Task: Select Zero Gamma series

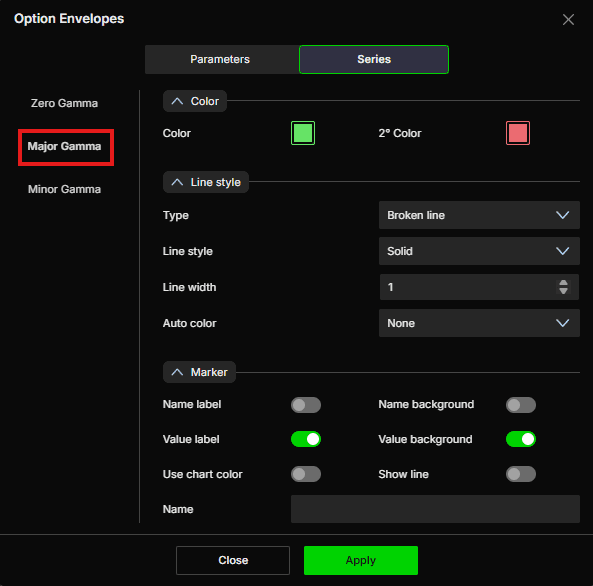Action: click(x=64, y=103)
